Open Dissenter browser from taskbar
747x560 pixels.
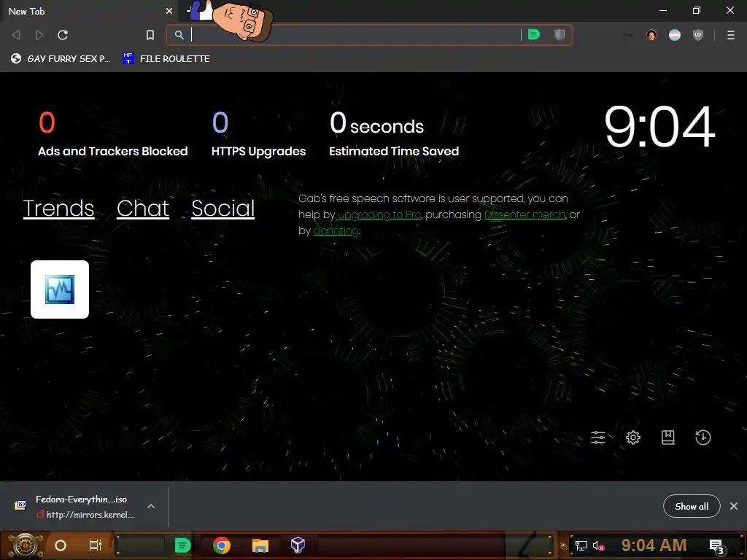coord(182,545)
